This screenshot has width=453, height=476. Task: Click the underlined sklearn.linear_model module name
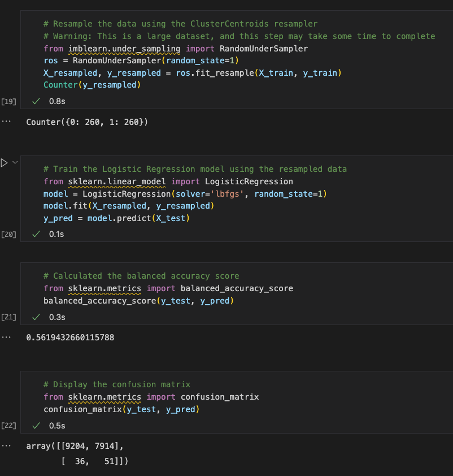coord(117,181)
